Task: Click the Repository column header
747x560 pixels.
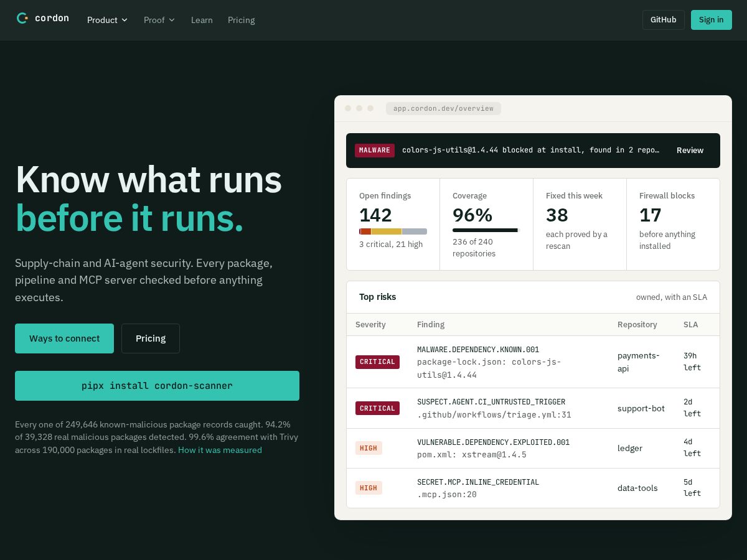Action: pos(637,325)
